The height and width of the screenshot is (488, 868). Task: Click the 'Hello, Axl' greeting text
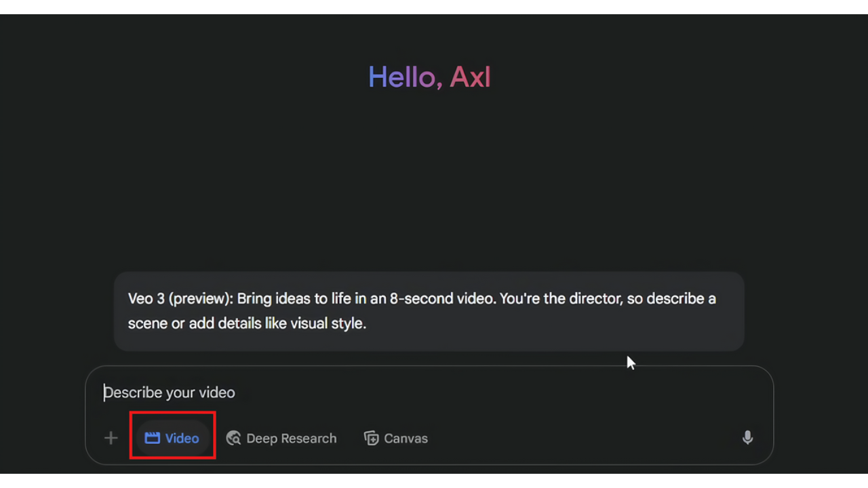(429, 77)
